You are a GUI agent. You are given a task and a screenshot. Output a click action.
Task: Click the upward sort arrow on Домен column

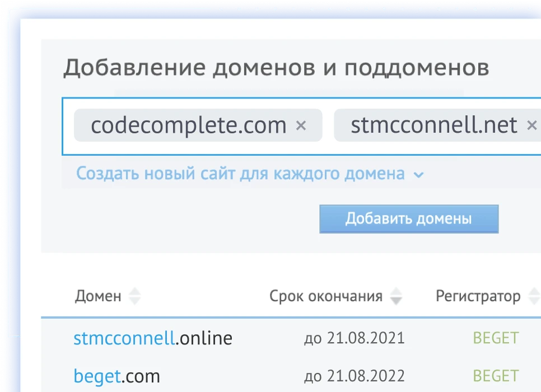click(134, 292)
